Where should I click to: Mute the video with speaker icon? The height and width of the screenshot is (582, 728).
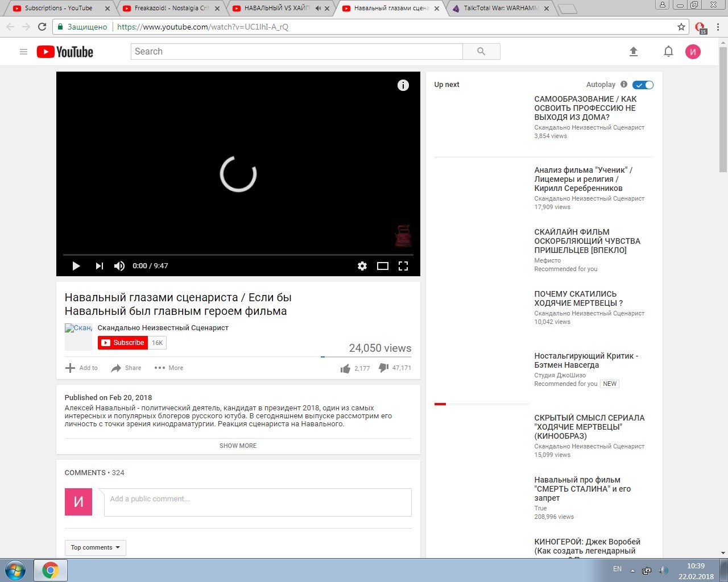tap(119, 266)
